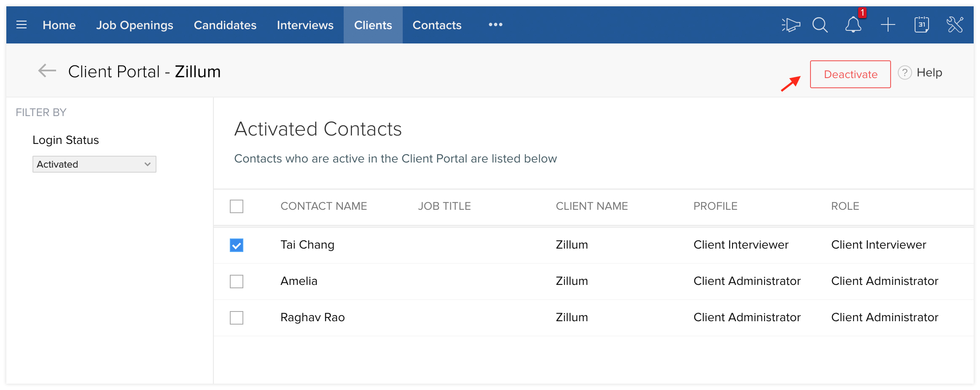Open notifications bell icon
The width and height of the screenshot is (980, 390).
(853, 25)
